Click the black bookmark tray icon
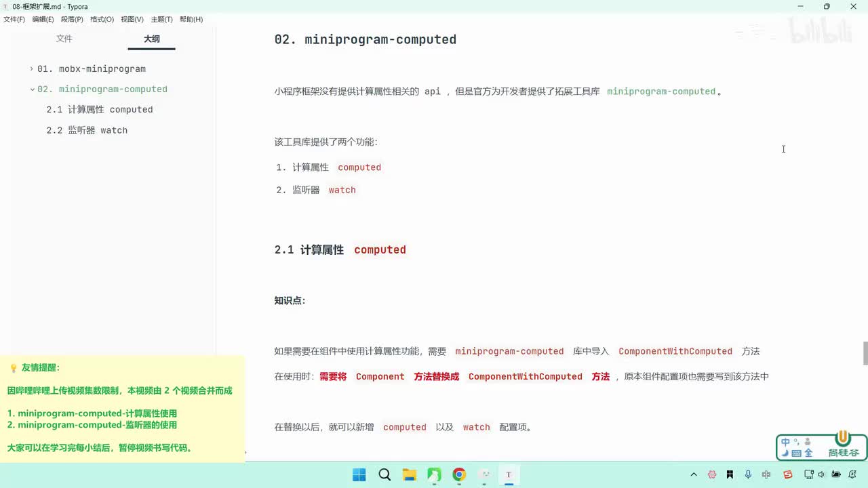 pyautogui.click(x=730, y=474)
